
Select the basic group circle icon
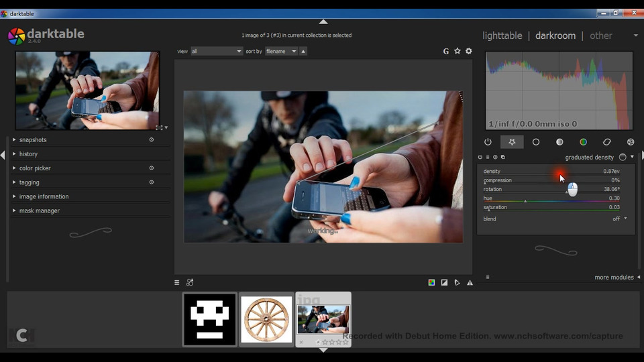click(536, 142)
